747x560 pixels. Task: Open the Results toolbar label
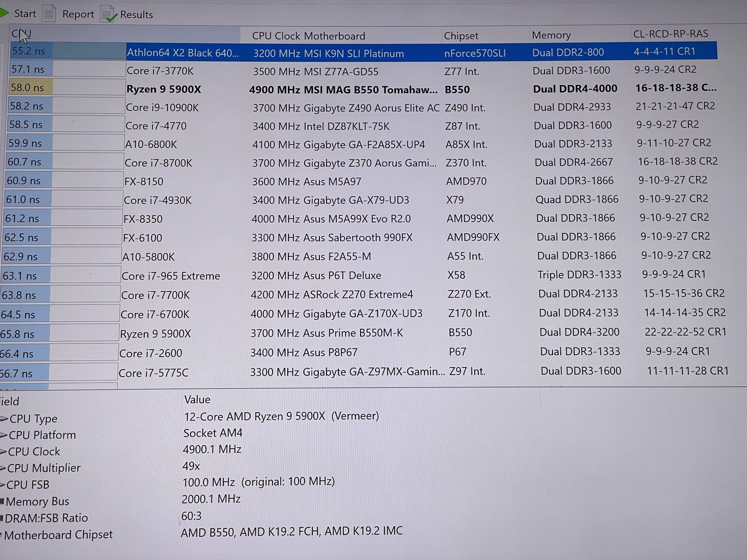click(x=136, y=15)
